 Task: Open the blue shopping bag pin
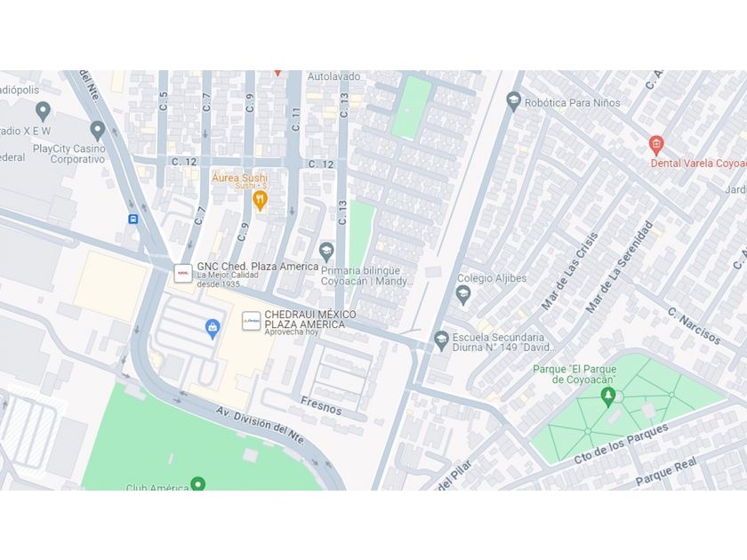[x=213, y=329]
